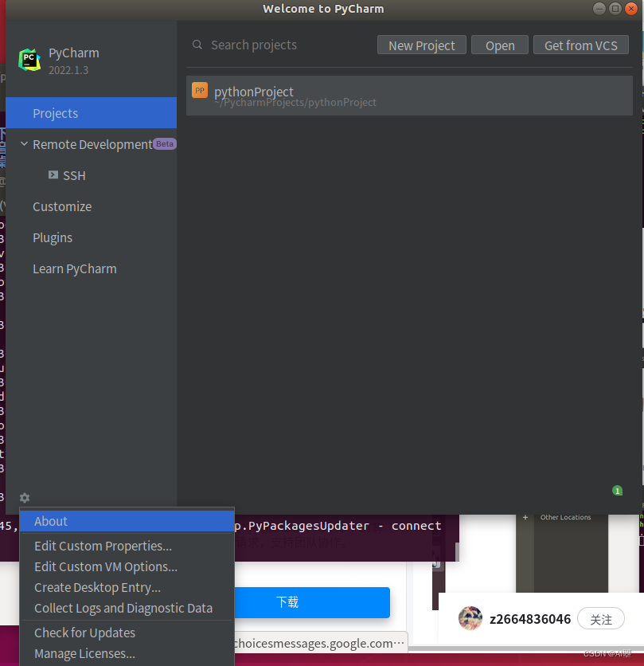The image size is (644, 666).
Task: Choose Manage Licenses menu item
Action: pos(127,654)
